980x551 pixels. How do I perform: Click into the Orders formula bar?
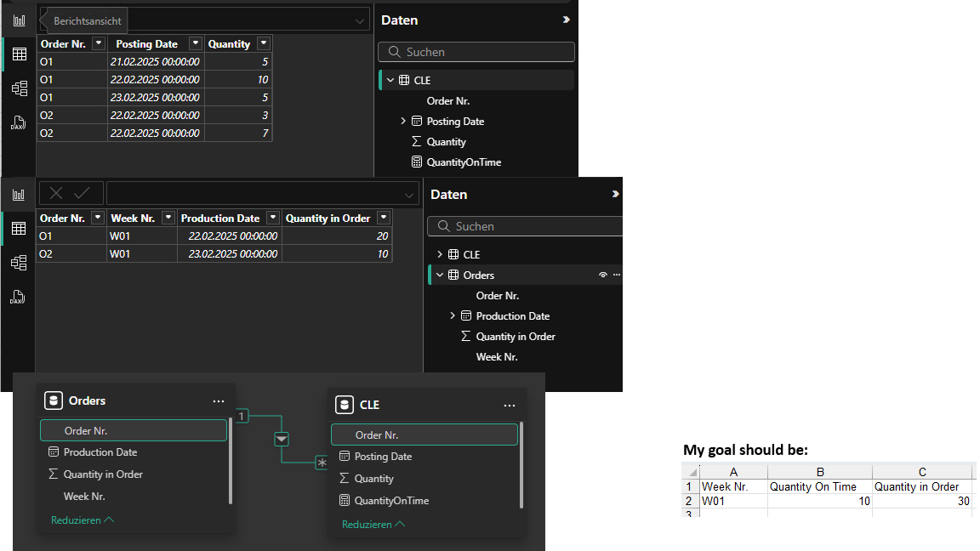(263, 194)
